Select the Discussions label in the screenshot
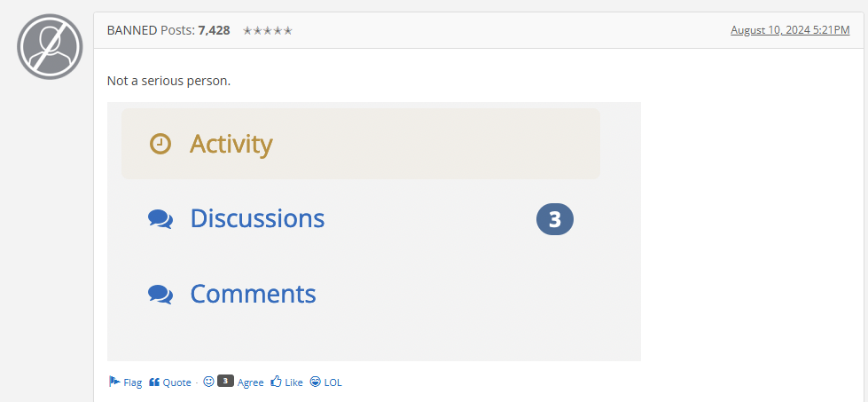Screen dimensions: 868x402 (257, 218)
